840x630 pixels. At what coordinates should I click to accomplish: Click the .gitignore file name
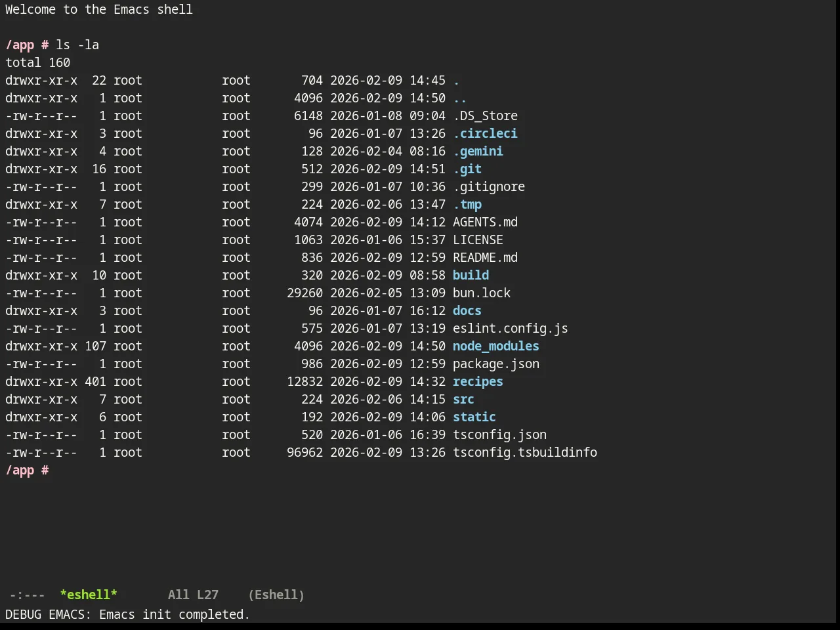tap(489, 186)
